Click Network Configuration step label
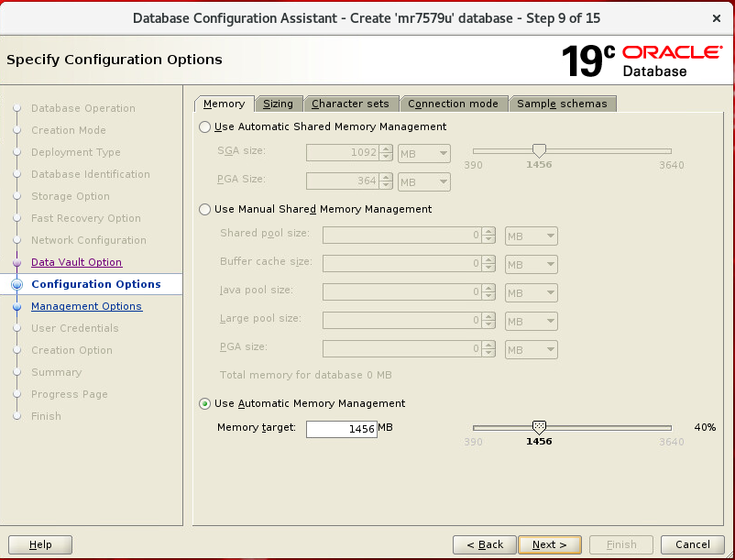This screenshot has width=735, height=560. click(x=89, y=240)
